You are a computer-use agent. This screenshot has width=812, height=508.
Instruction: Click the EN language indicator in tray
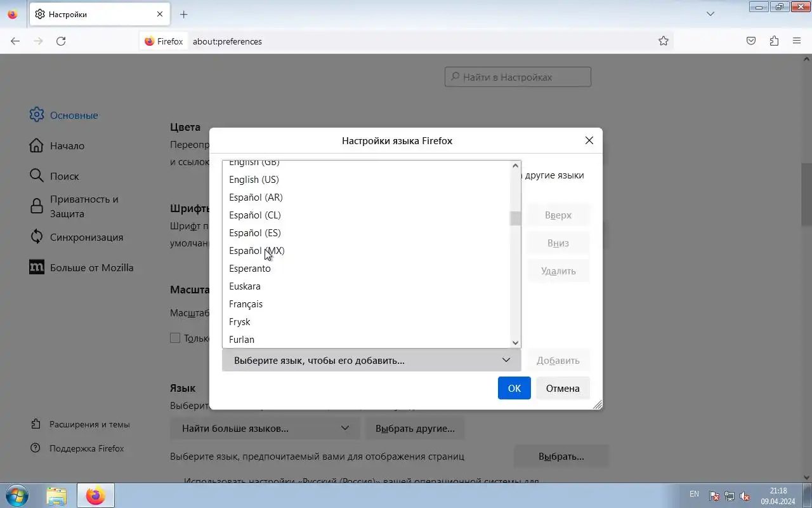[x=694, y=494]
